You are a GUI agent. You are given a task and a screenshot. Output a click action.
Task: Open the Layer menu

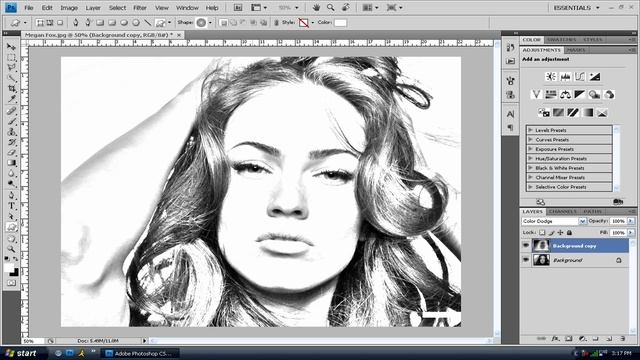(93, 7)
